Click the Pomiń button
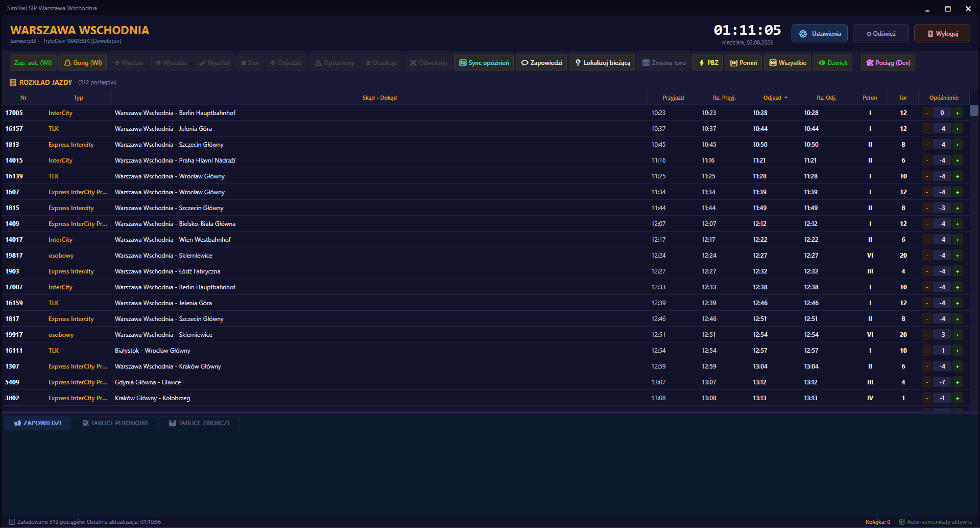This screenshot has width=980, height=528. point(743,63)
